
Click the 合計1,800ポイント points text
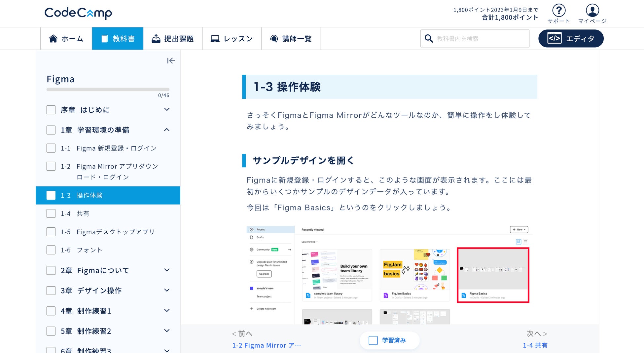(x=510, y=18)
